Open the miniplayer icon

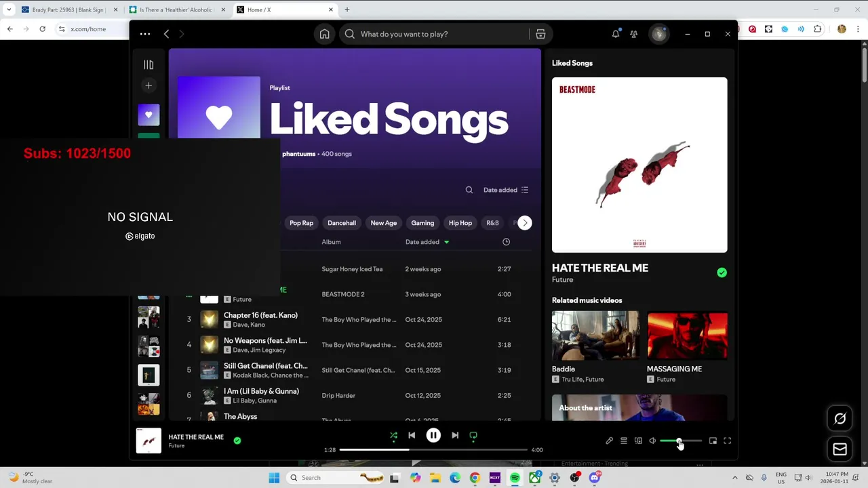tap(713, 441)
